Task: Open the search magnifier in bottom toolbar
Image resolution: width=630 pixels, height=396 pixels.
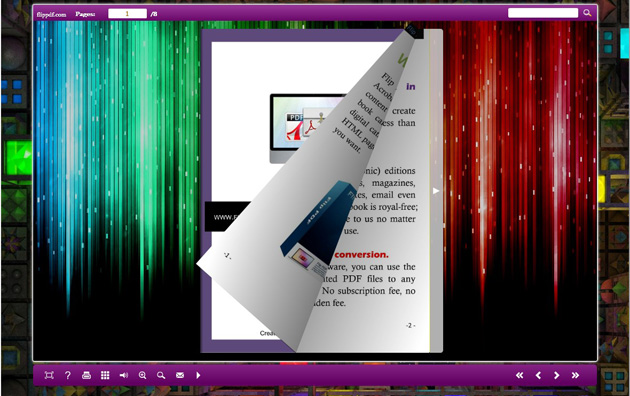Action: coord(161,375)
